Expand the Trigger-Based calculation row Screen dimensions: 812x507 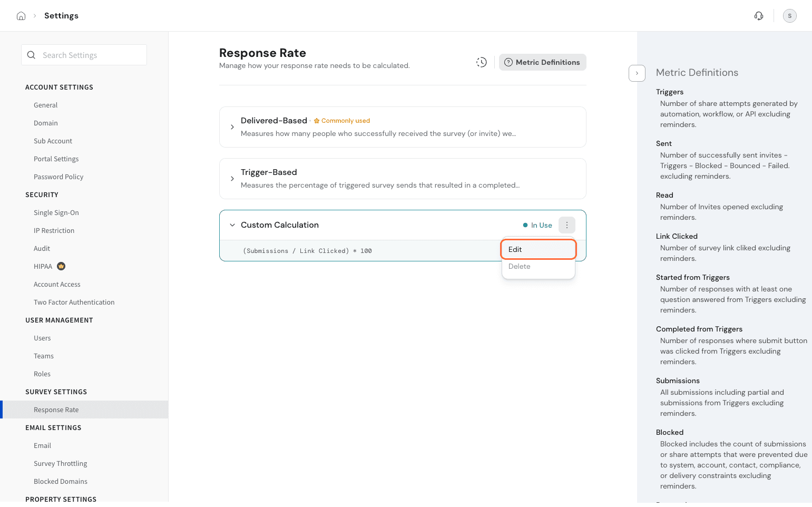tap(232, 179)
